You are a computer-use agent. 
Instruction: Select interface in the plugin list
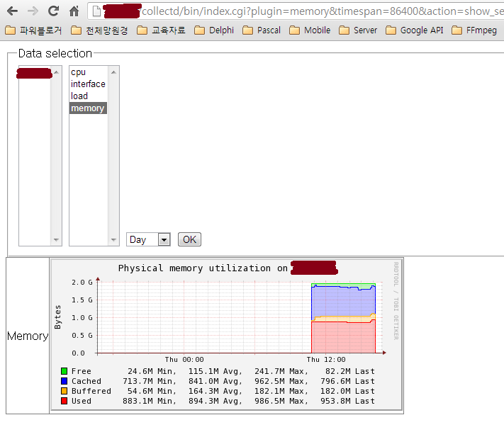pyautogui.click(x=88, y=84)
